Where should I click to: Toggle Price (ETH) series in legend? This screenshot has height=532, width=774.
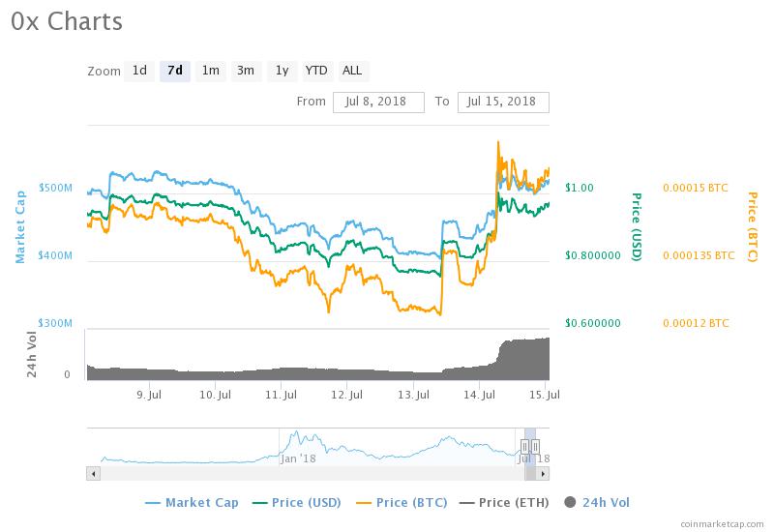(x=504, y=502)
